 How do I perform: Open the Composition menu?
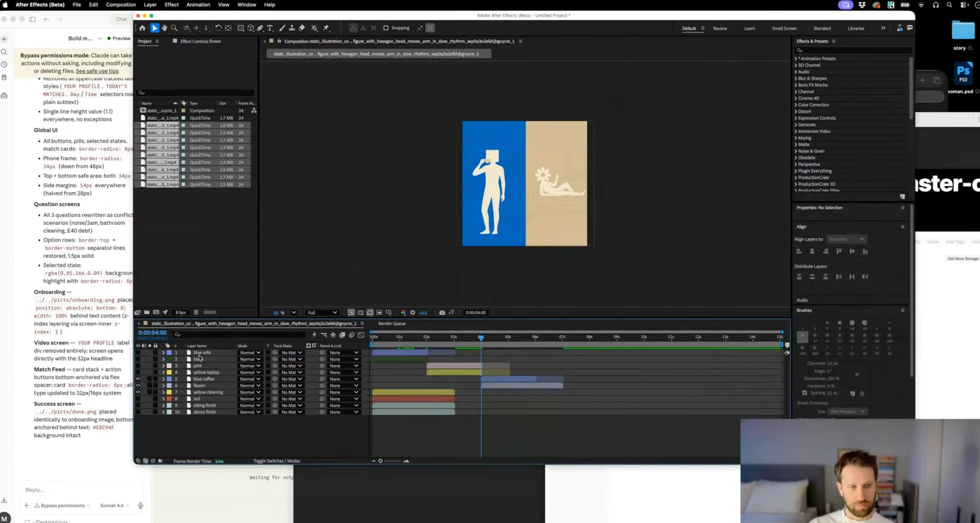[120, 5]
